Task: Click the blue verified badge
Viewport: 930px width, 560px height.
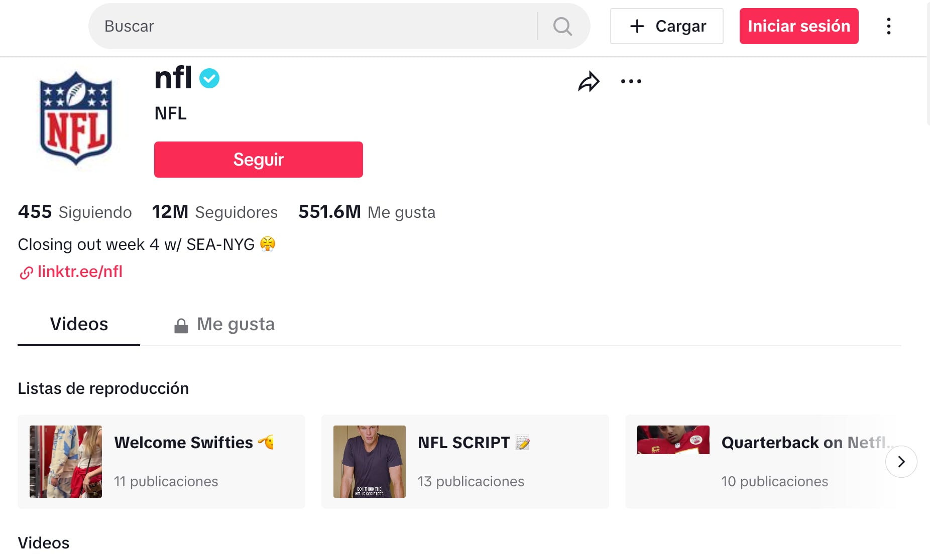Action: pyautogui.click(x=209, y=78)
